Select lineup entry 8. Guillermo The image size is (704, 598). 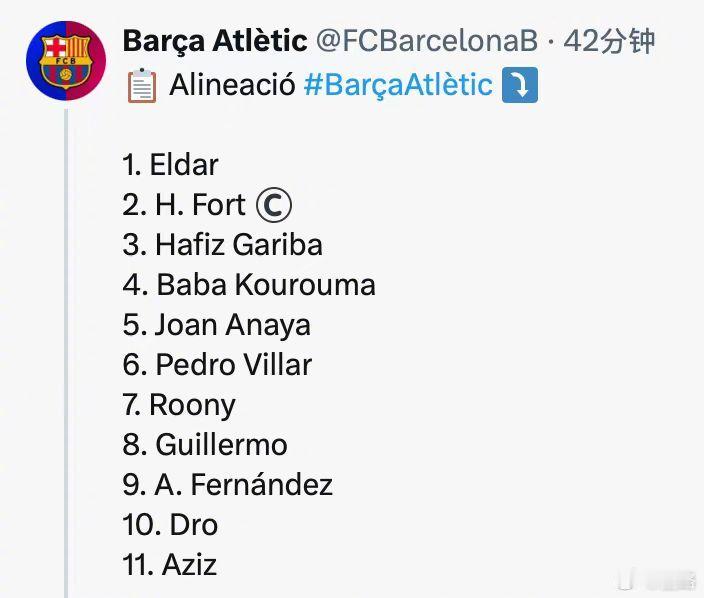205,445
